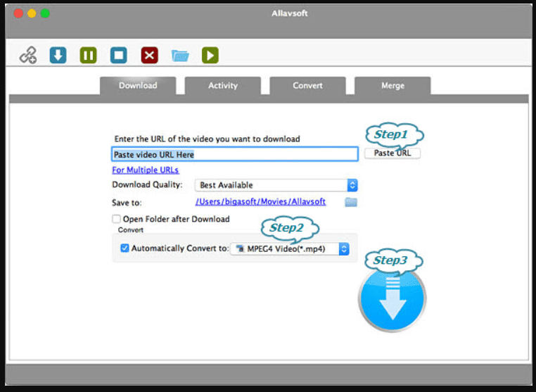Screen dimensions: 536x392
Task: Close the Allavsoft window with red button
Action: (x=18, y=13)
